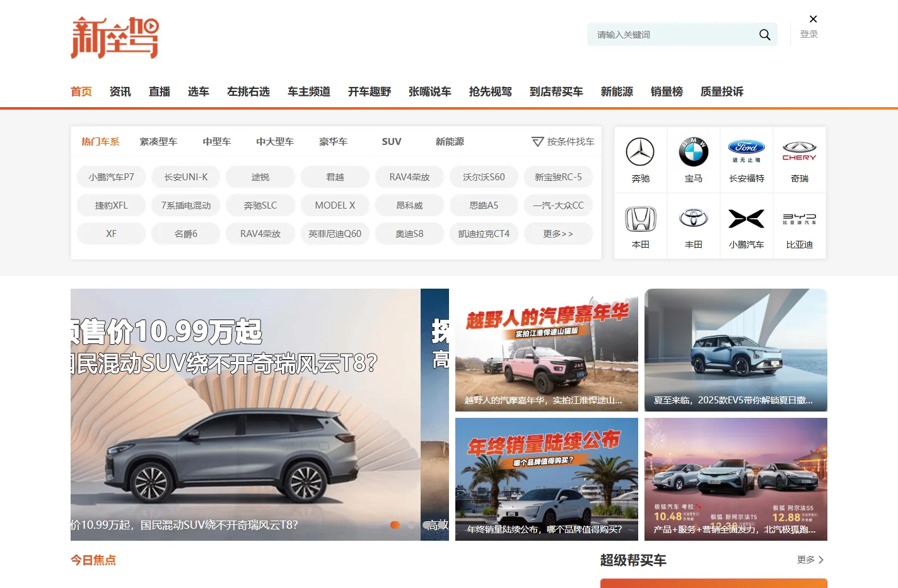
Task: Switch to the 中大型车 tab
Action: (275, 142)
